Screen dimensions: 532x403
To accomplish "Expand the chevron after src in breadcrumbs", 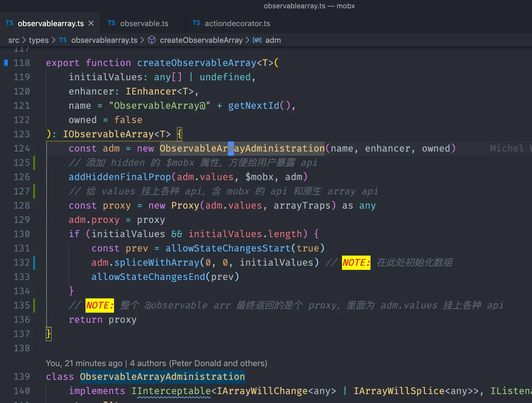I will [24, 40].
